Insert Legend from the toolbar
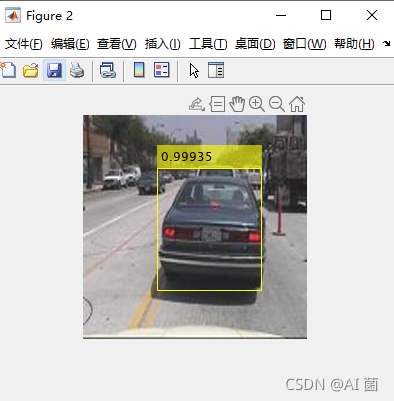This screenshot has width=394, height=401. (162, 70)
